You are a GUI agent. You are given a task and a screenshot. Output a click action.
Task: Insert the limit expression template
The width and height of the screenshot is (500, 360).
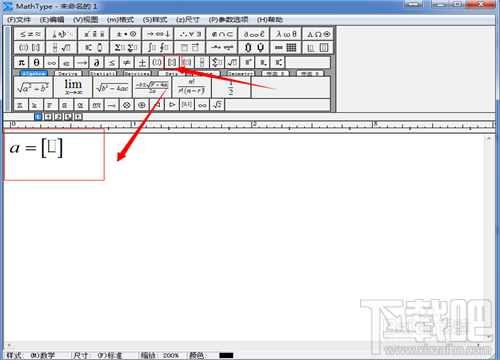point(73,87)
